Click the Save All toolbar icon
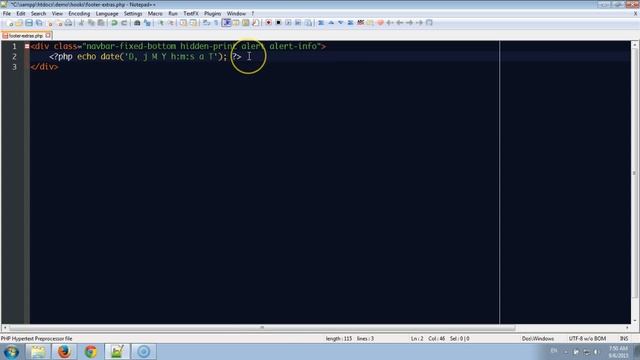 (x=39, y=23)
